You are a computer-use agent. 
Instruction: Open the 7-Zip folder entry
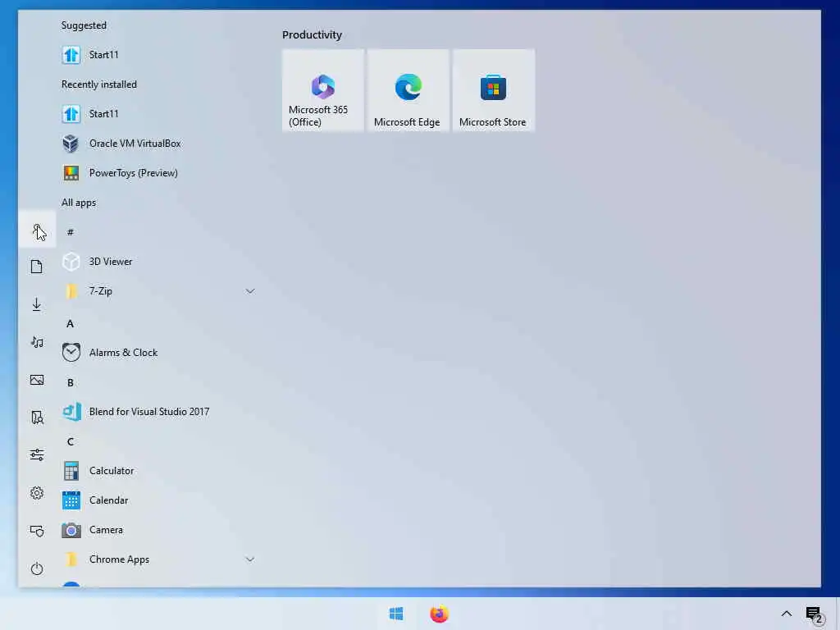coord(159,291)
